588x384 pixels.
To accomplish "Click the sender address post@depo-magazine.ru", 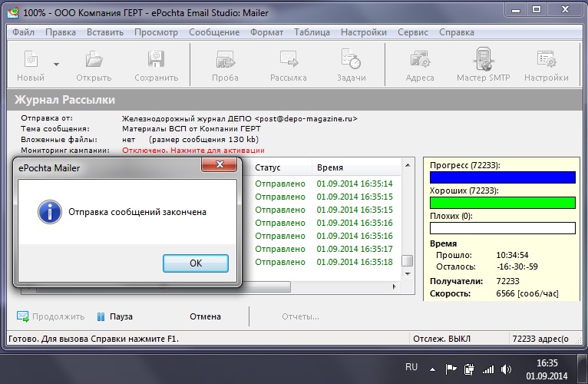I will click(x=306, y=118).
